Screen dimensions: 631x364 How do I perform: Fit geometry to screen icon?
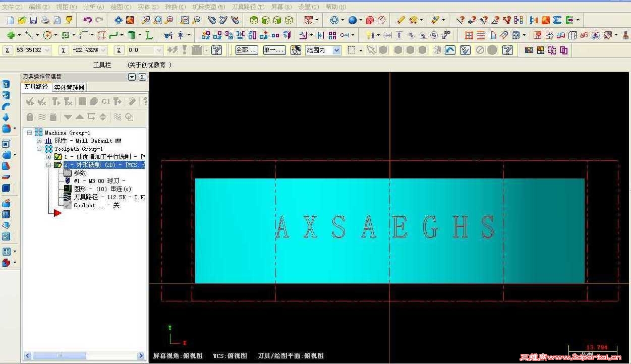[118, 20]
